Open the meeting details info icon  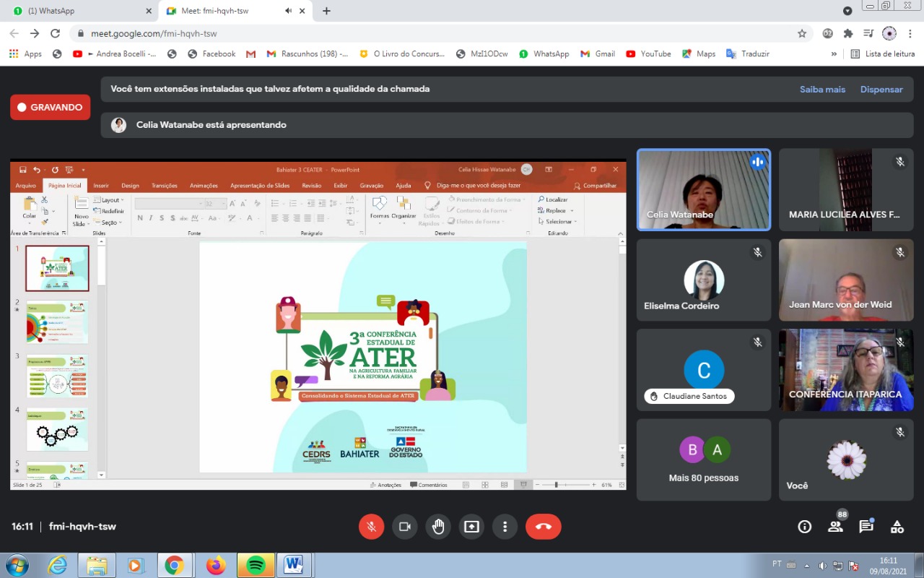pos(804,527)
